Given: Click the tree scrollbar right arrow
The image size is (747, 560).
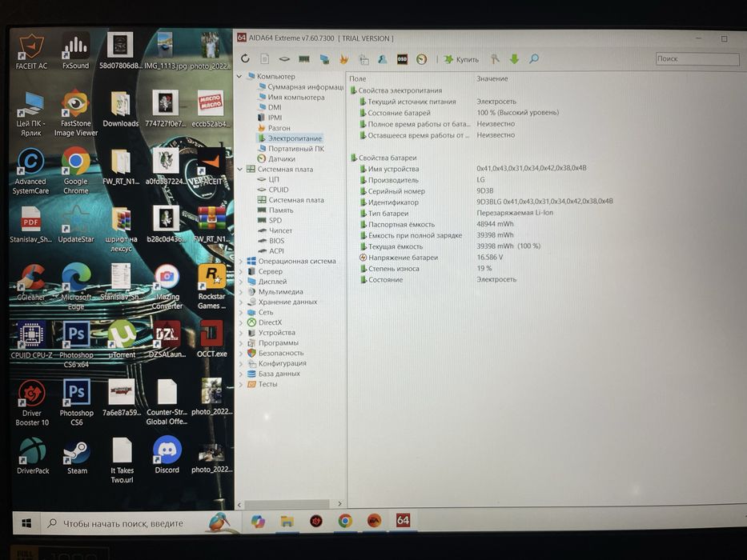Looking at the screenshot, I should (339, 504).
